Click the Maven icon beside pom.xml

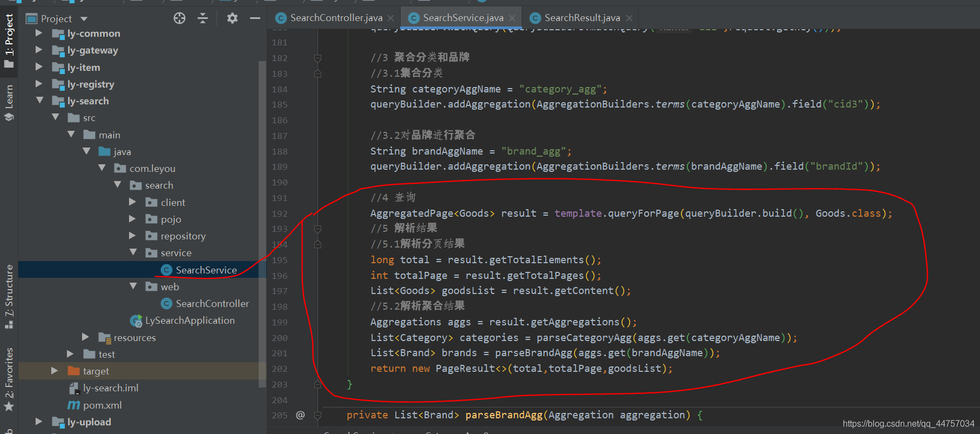click(73, 405)
